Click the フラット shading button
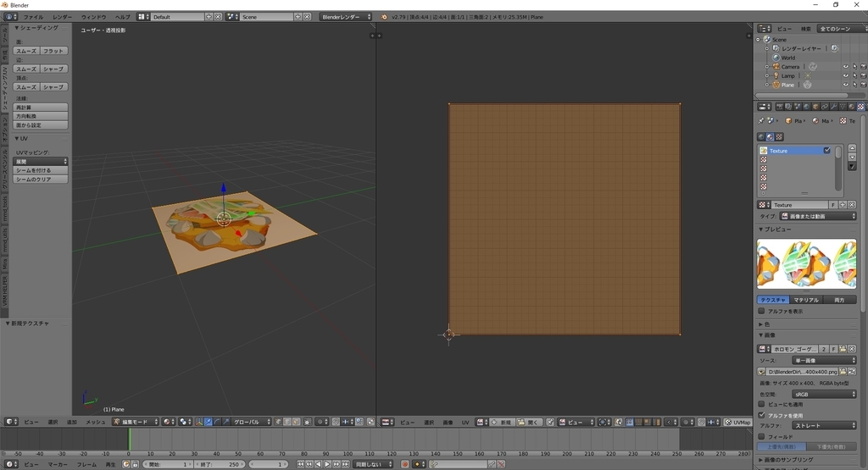The height and width of the screenshot is (470, 868). (x=53, y=51)
